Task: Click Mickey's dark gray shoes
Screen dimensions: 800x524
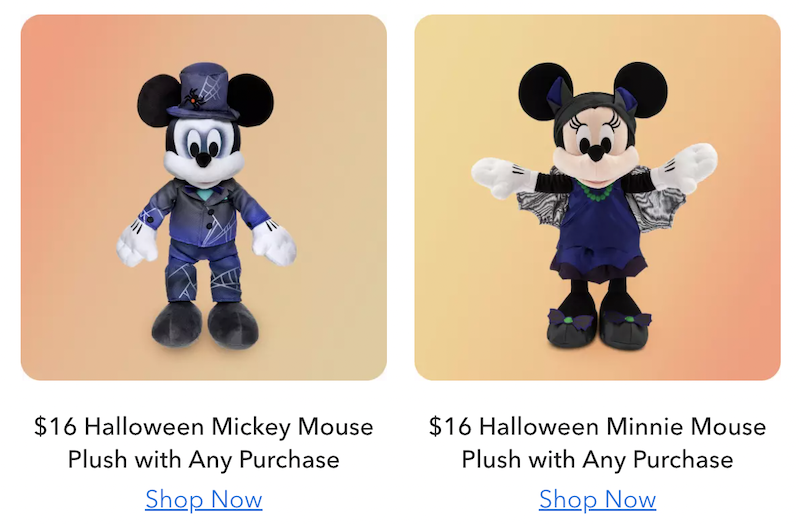Action: click(205, 324)
